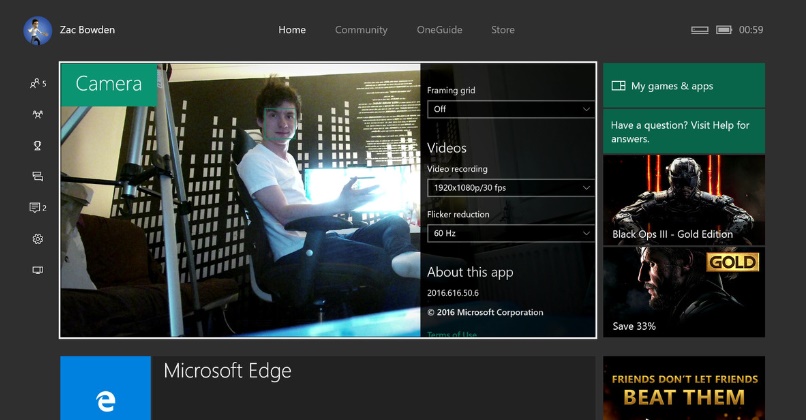Click the controller battery status icon

coord(724,30)
